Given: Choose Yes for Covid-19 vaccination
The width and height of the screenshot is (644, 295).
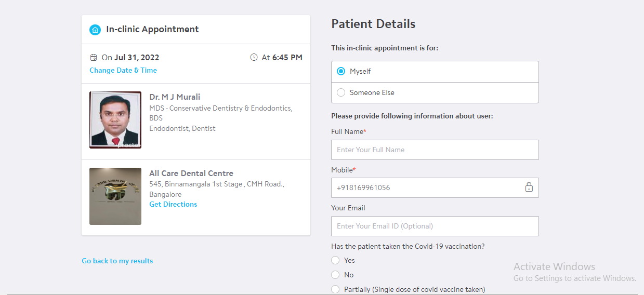Looking at the screenshot, I should click(335, 260).
